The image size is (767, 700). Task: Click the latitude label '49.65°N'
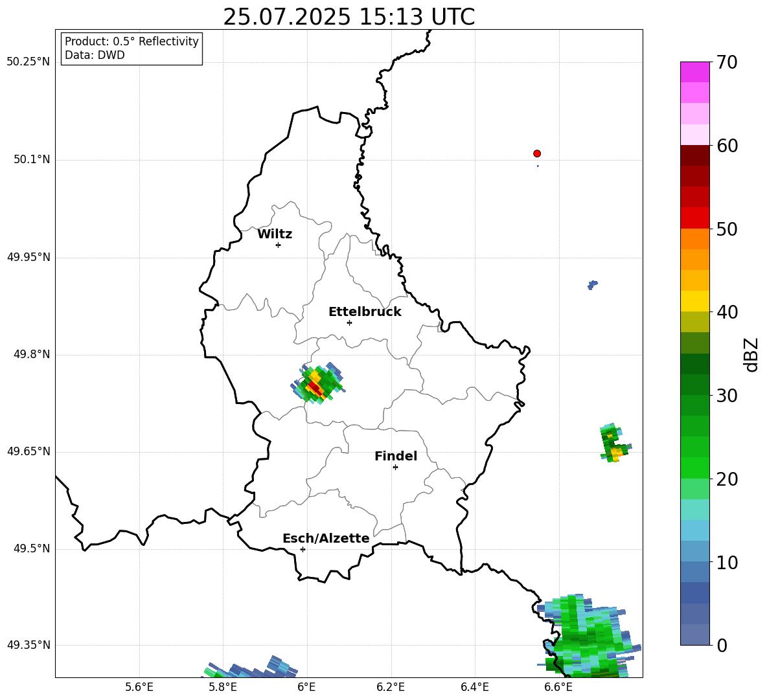pos(29,451)
